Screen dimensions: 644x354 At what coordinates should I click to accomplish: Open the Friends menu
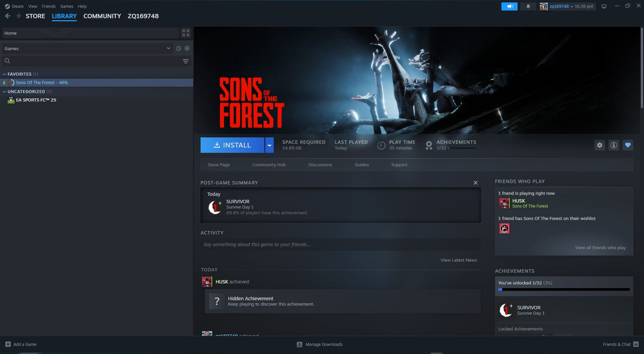point(49,7)
